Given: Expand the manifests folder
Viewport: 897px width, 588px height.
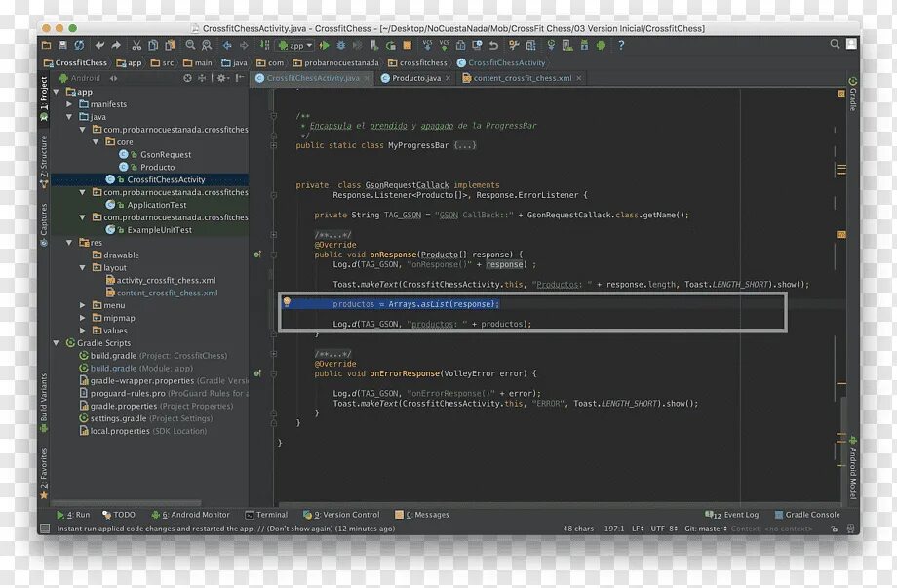Looking at the screenshot, I should click(69, 104).
